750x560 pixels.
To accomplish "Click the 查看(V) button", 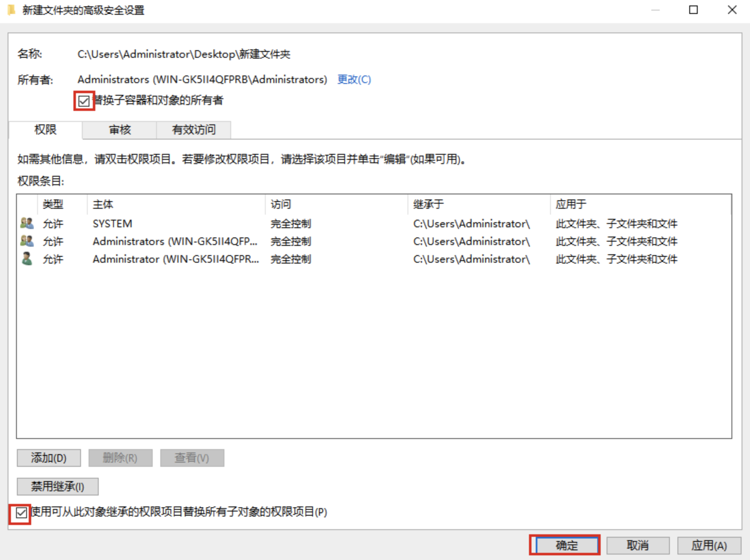I will [x=192, y=458].
